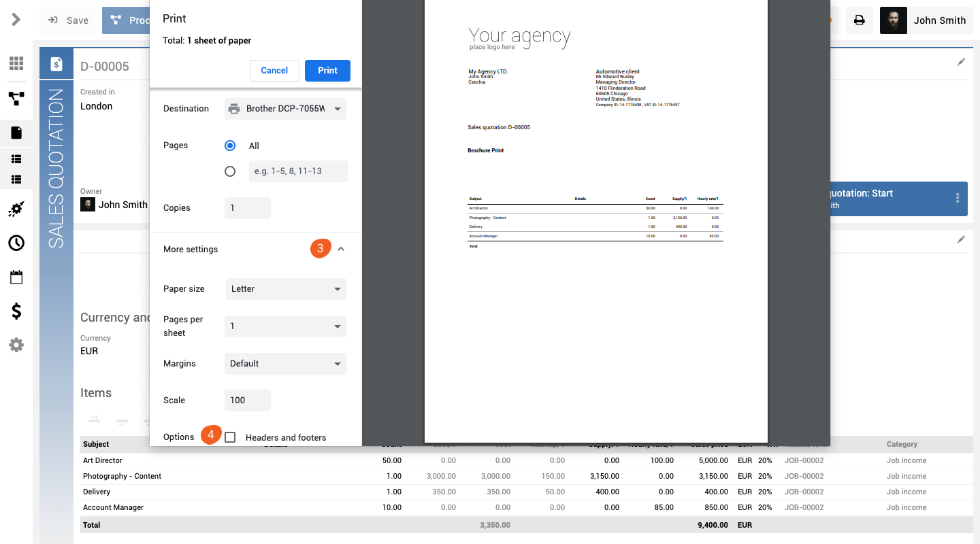Click John Smith name in top bar

(939, 20)
